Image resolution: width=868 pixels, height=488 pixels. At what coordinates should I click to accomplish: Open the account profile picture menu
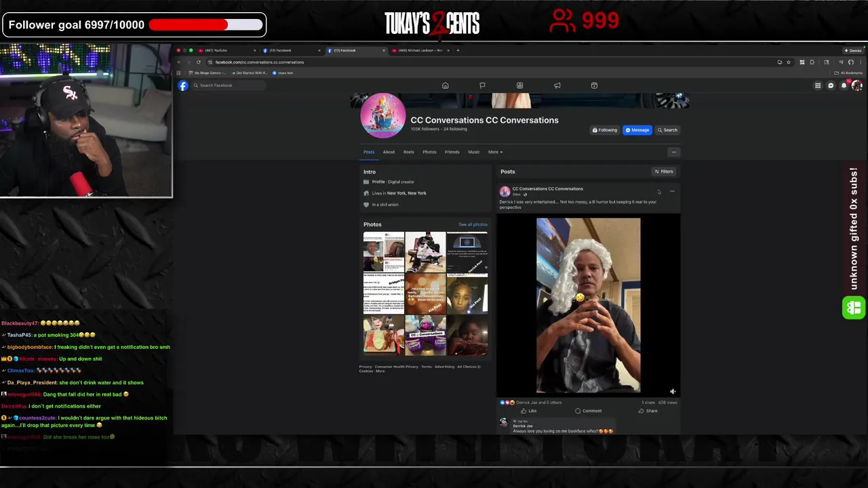coord(857,85)
